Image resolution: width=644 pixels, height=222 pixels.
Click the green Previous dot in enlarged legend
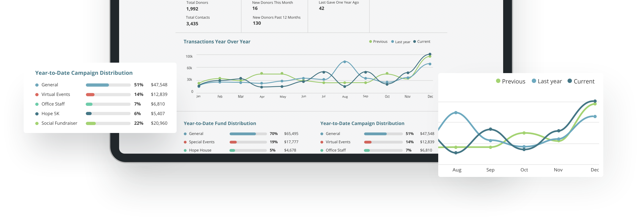tap(498, 81)
